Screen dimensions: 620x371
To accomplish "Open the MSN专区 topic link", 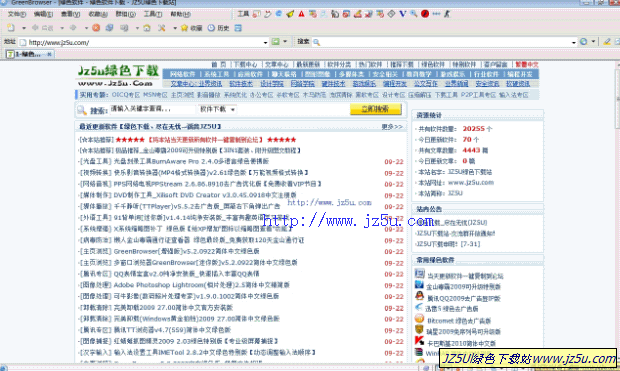I will tap(155, 95).
